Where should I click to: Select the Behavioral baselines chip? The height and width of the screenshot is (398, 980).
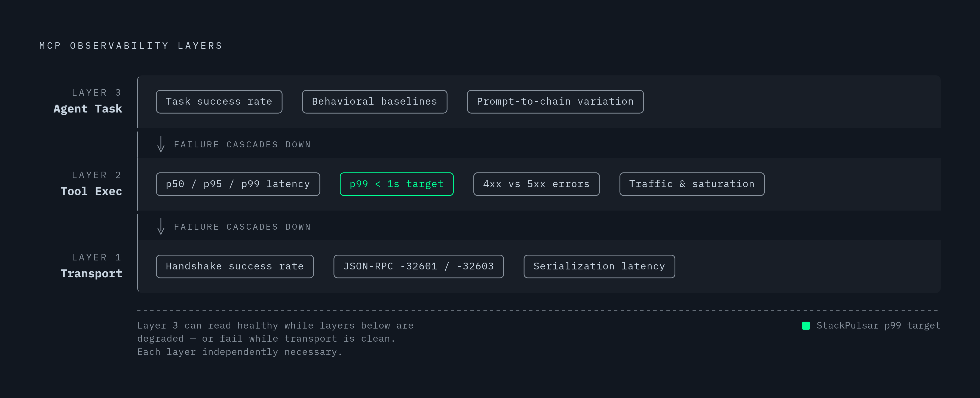pyautogui.click(x=374, y=102)
